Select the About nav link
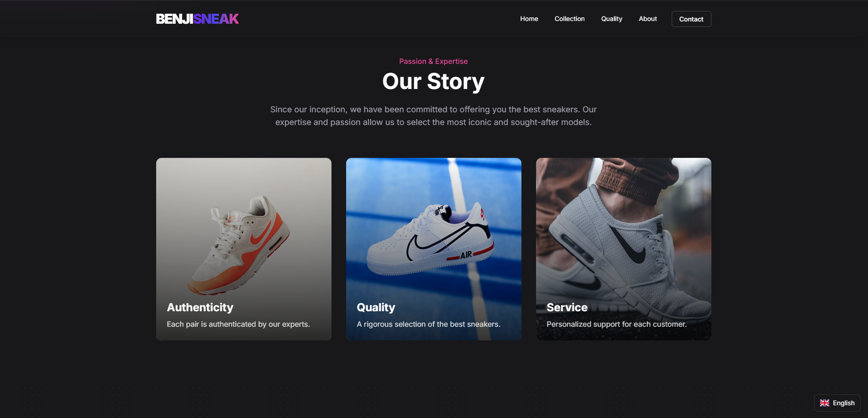 pyautogui.click(x=647, y=19)
